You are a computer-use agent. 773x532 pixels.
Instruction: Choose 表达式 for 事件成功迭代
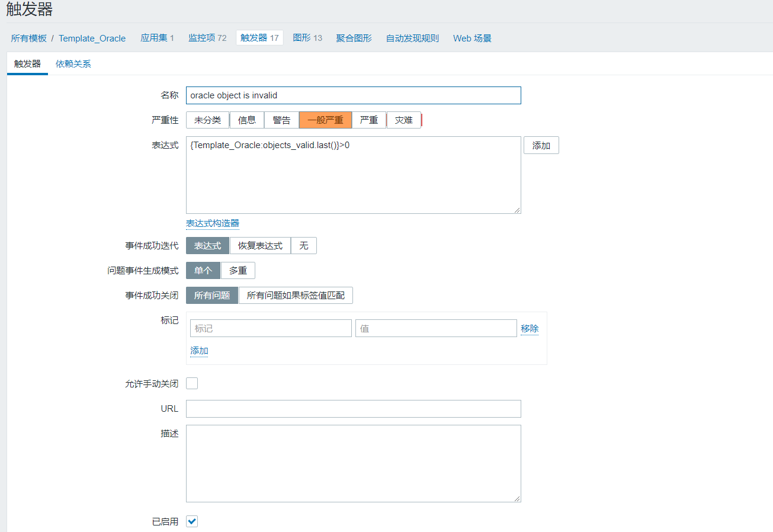tap(207, 245)
